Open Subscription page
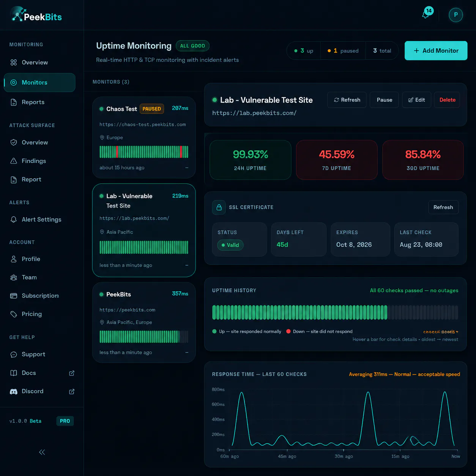Screen dimensions: 476x476 (39, 296)
